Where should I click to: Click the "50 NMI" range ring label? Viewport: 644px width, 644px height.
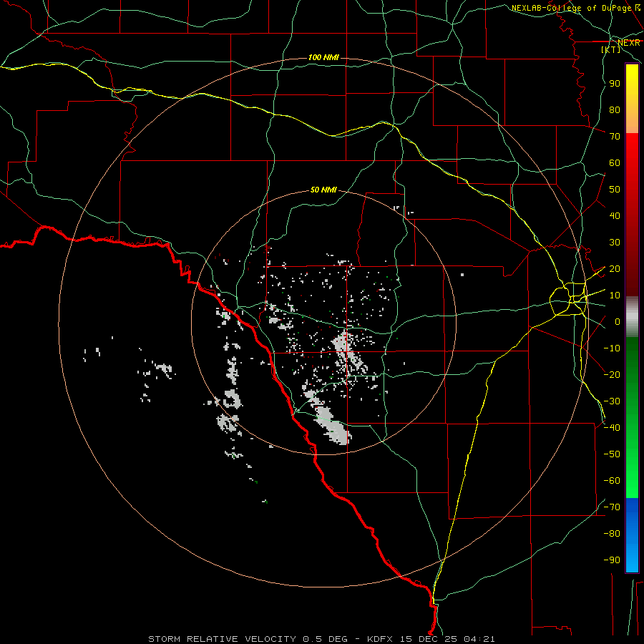pyautogui.click(x=323, y=190)
